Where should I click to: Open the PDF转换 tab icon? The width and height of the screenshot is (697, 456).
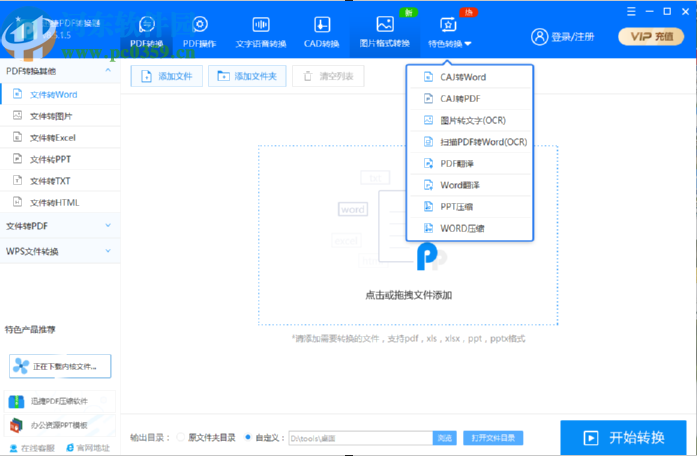point(147,24)
